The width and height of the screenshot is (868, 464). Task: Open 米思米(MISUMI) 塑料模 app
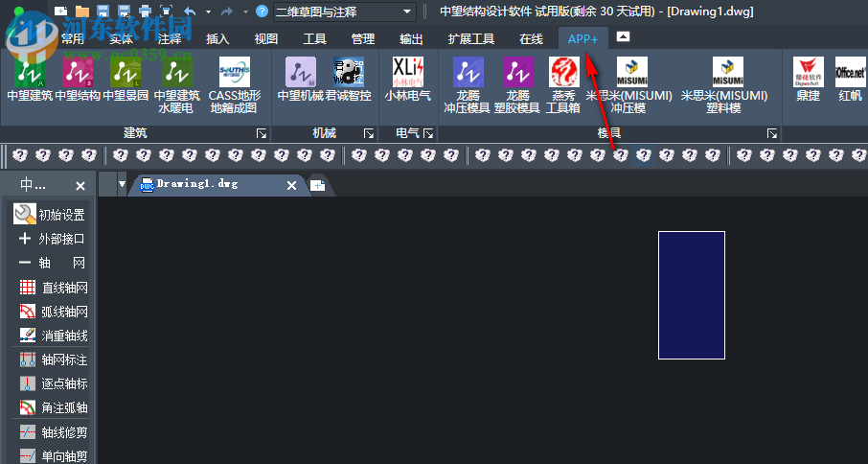coord(724,85)
